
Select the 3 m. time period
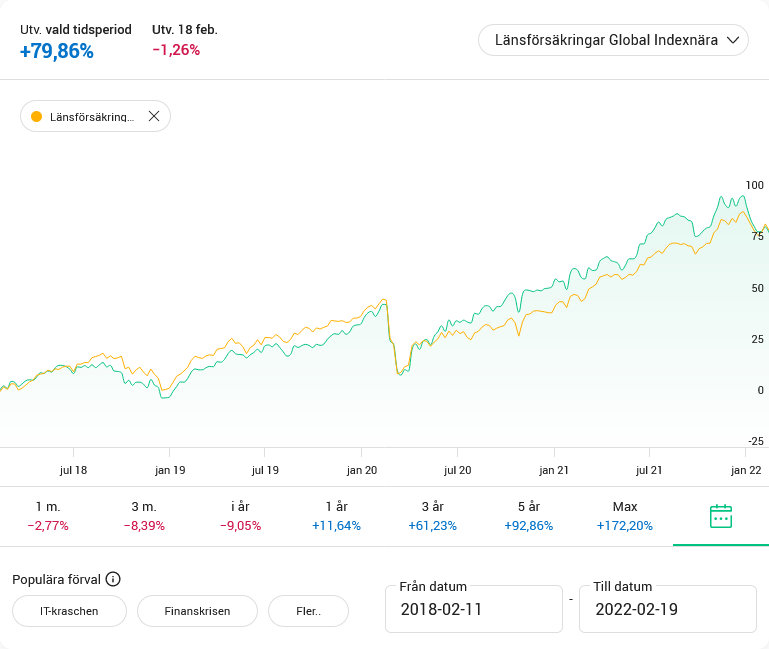tap(144, 516)
